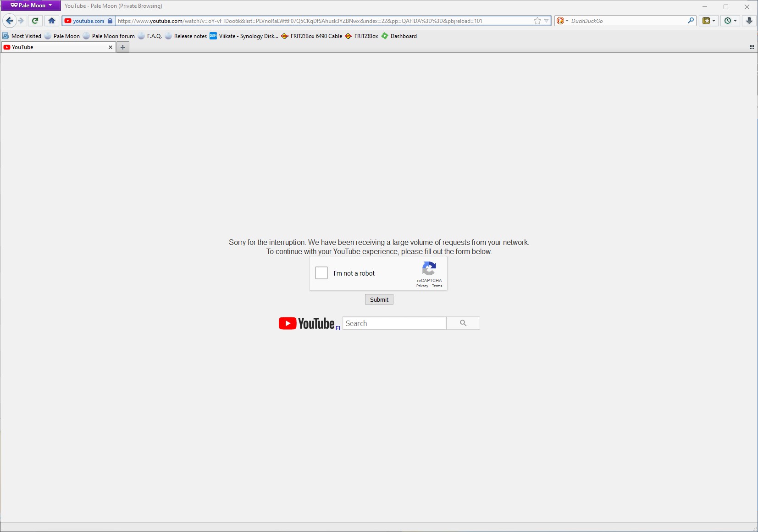The image size is (758, 532).
Task: Expand the bookmarks menu dropdown
Action: coord(713,21)
